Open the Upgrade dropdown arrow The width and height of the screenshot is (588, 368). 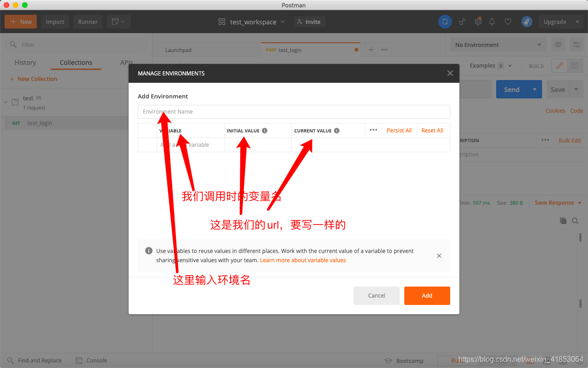click(577, 22)
